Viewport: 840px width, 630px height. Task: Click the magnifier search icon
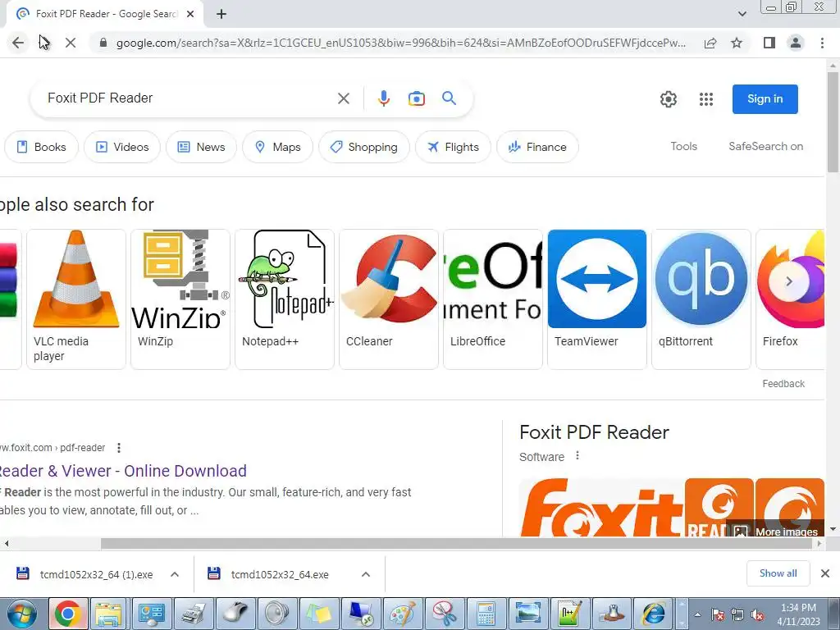[449, 98]
